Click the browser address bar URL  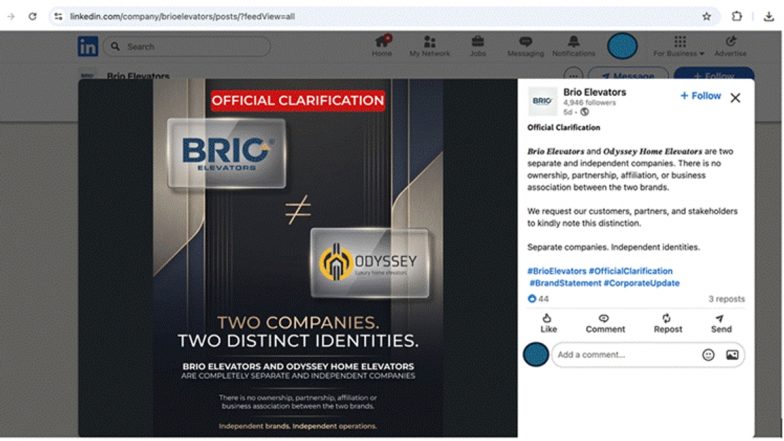(x=182, y=16)
